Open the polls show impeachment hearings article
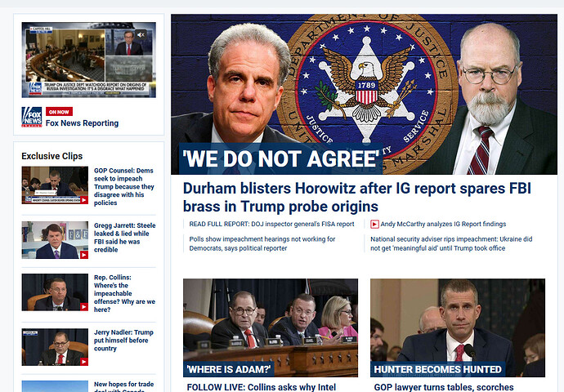Image resolution: width=564 pixels, height=392 pixels. pyautogui.click(x=262, y=243)
